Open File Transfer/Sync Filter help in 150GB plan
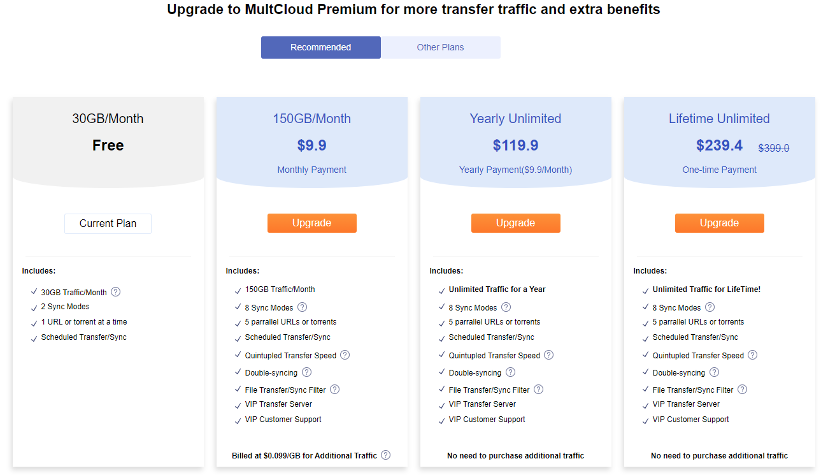Screen dimensions: 828x476 click(x=335, y=389)
